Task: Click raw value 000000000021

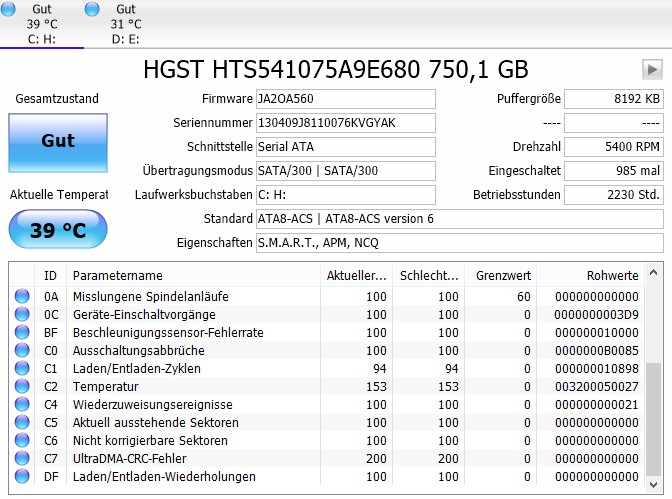Action: (597, 405)
